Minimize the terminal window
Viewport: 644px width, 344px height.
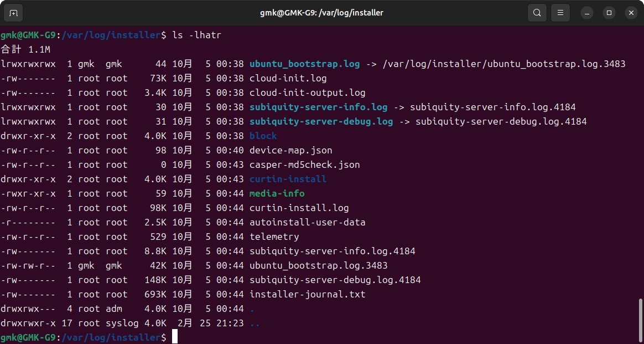click(x=587, y=13)
